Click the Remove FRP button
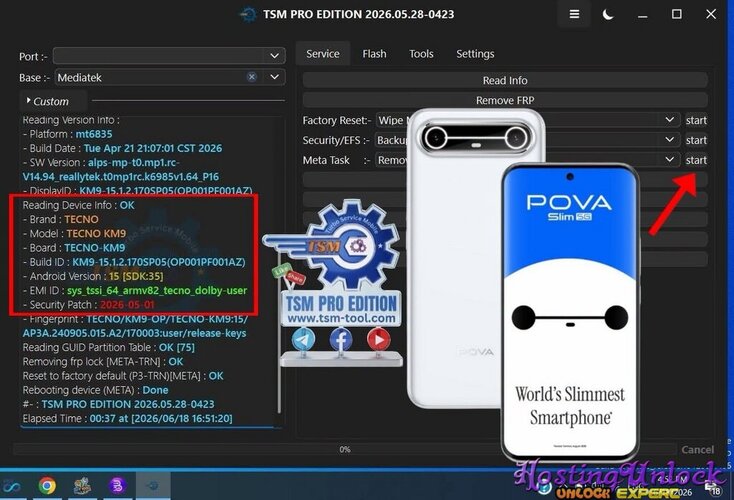The width and height of the screenshot is (734, 500). 505,100
